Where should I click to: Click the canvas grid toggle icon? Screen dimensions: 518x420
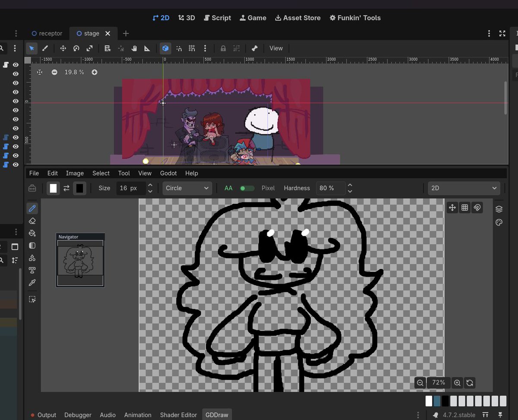(x=464, y=208)
